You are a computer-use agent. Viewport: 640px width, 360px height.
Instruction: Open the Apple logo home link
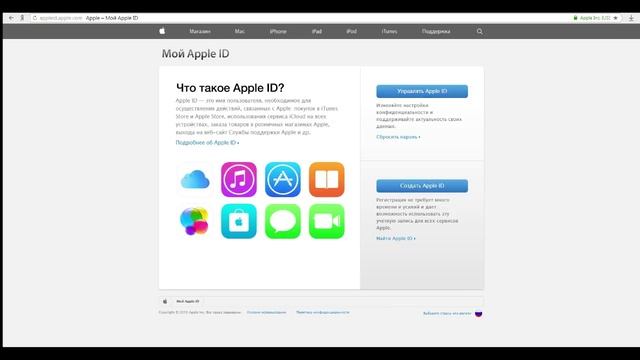pyautogui.click(x=162, y=31)
